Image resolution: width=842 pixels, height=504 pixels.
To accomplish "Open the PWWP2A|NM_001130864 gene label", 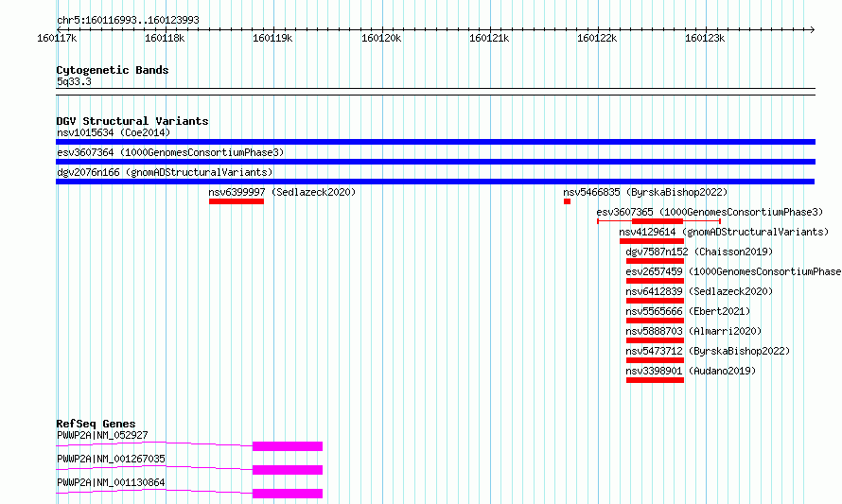I will [111, 482].
